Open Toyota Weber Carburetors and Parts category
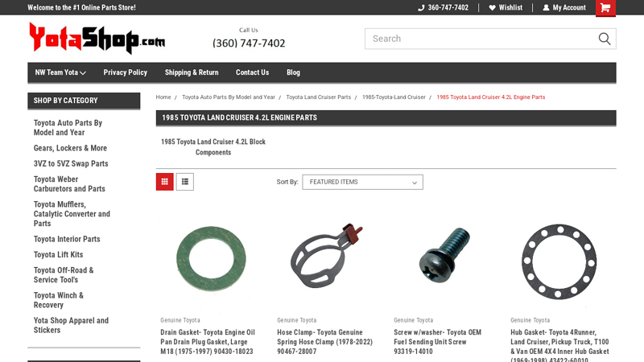The image size is (644, 362). click(69, 184)
